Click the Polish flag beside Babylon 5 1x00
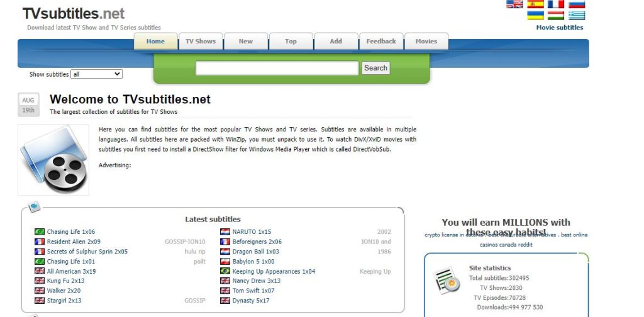Viewport: 644px width, 317px height. pyautogui.click(x=225, y=261)
